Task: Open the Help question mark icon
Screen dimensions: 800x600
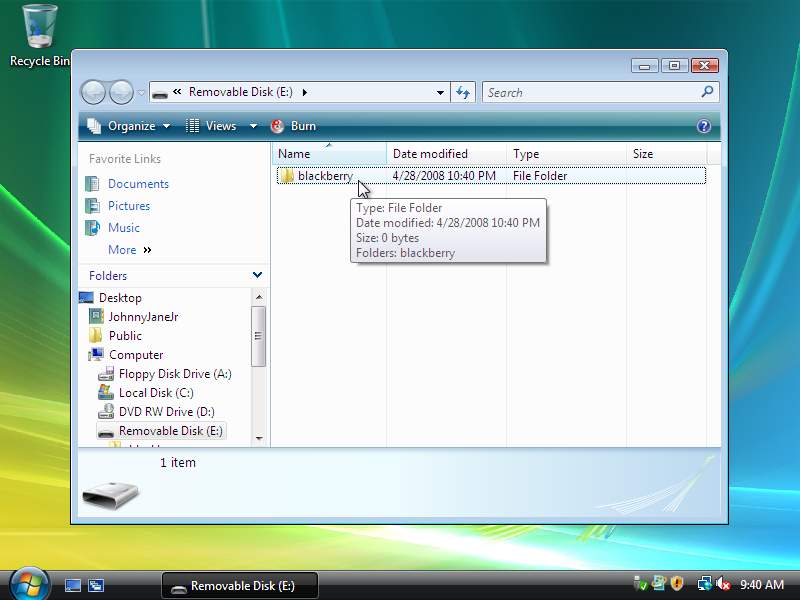Action: point(703,126)
